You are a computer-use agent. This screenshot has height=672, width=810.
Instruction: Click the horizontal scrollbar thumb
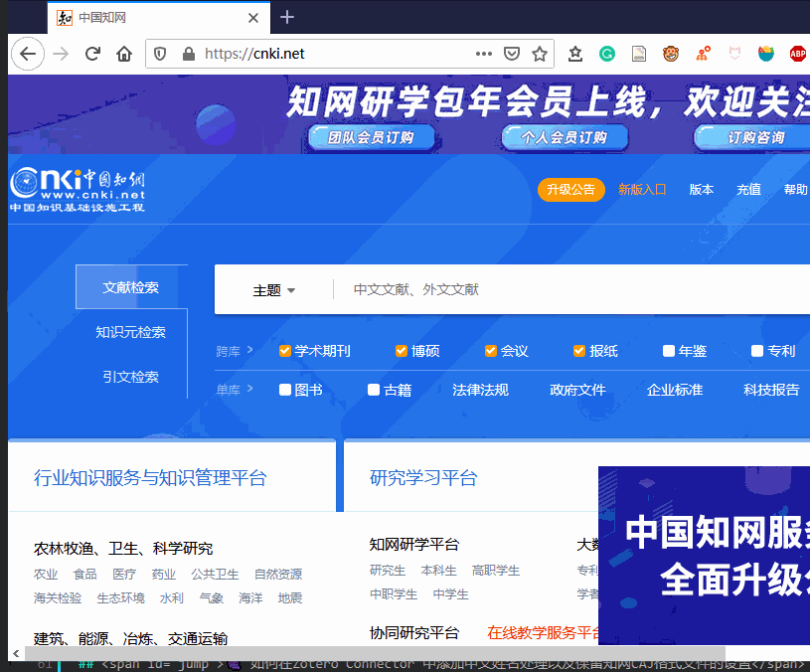[375, 653]
